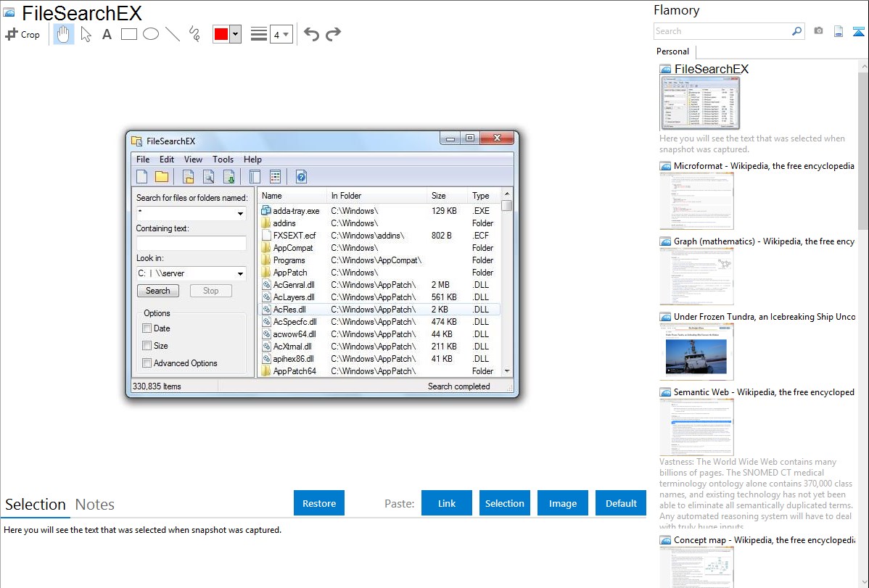Click the new blank page icon in FileSearchEX
Screen dimensions: 869x588
(142, 177)
